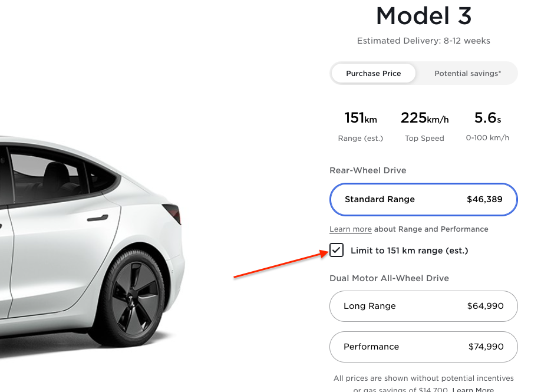Switch to the Potential savings view

pos(469,73)
